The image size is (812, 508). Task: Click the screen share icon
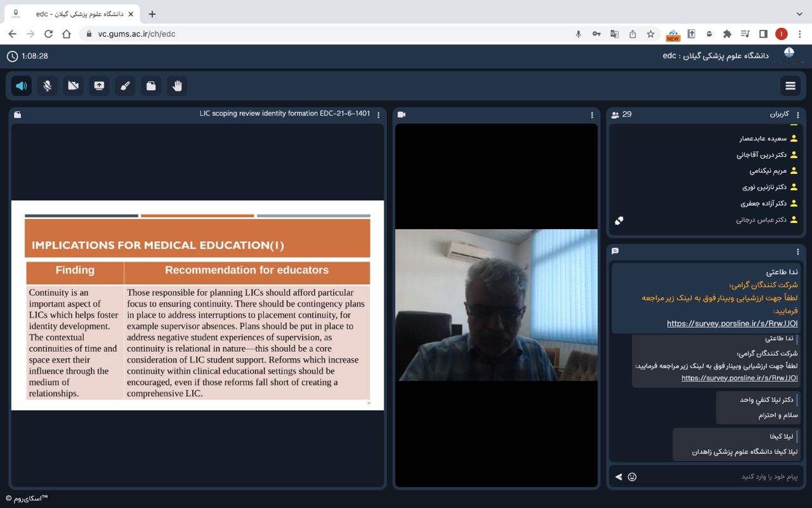click(x=99, y=86)
